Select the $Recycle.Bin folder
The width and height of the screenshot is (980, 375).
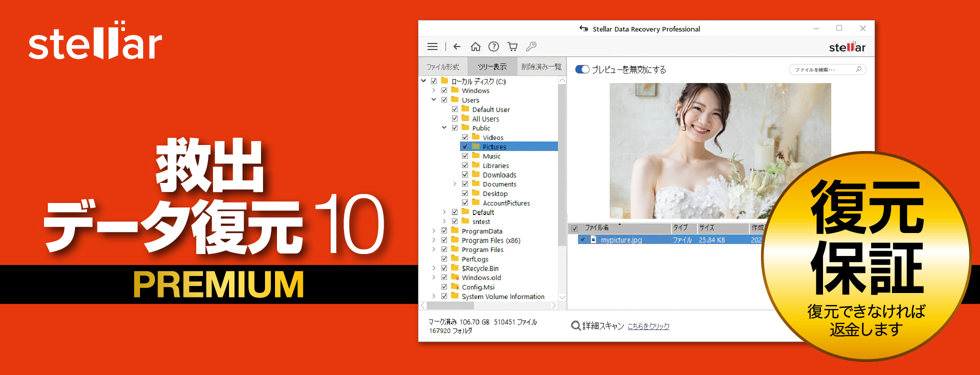pos(480,268)
